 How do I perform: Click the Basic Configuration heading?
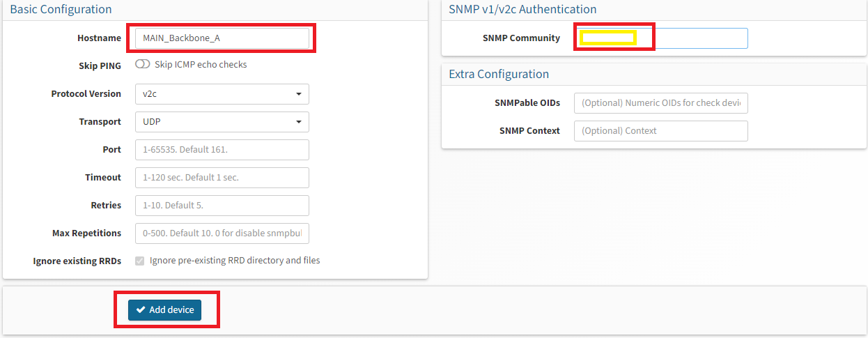point(61,9)
